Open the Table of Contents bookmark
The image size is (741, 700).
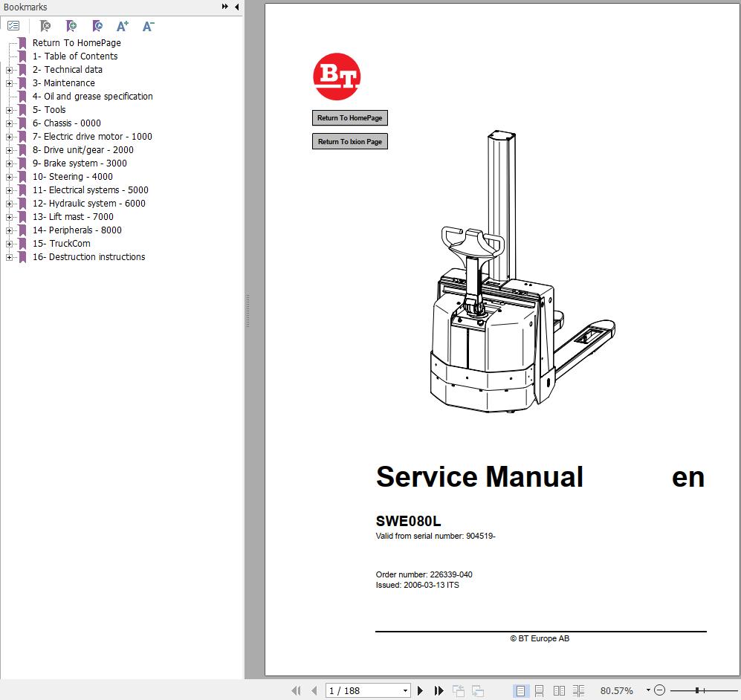point(74,56)
